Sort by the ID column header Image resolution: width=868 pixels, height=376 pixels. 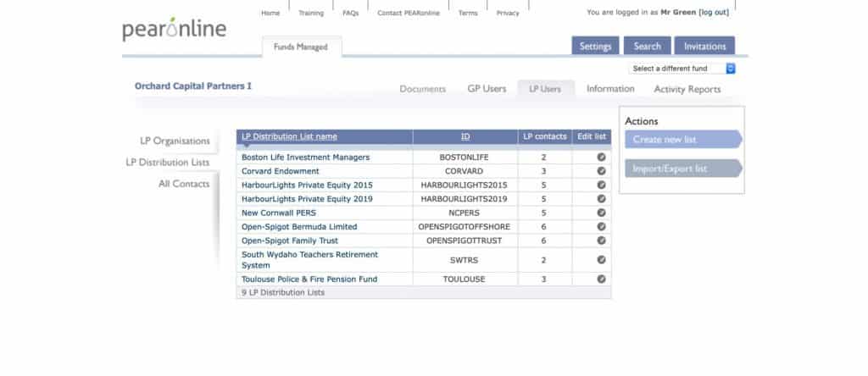465,136
